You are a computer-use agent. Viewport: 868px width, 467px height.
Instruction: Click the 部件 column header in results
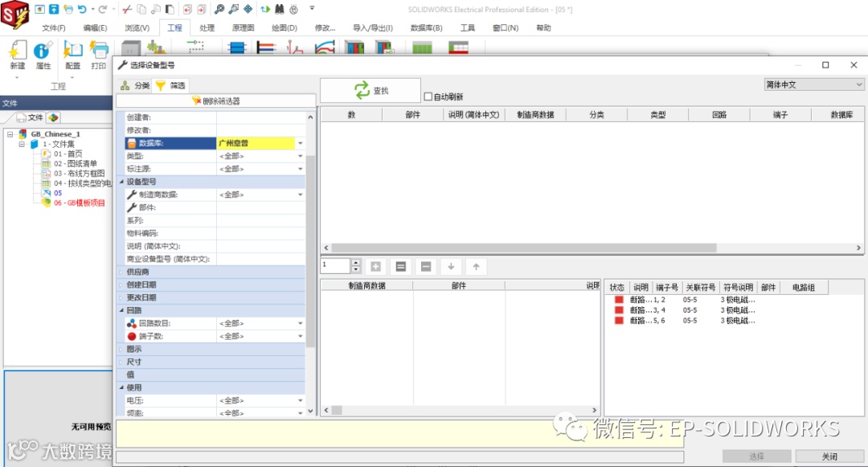click(x=412, y=114)
